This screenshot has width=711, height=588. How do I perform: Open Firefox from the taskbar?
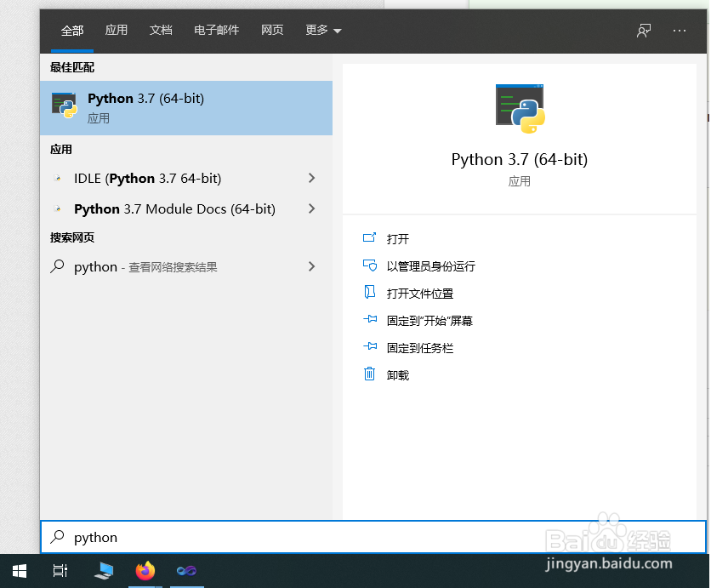tap(145, 571)
